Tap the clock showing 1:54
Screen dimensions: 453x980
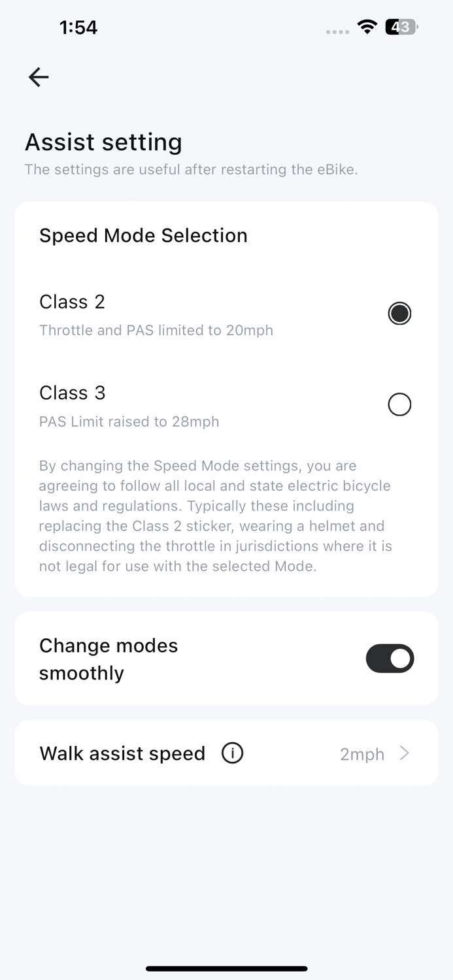78,27
